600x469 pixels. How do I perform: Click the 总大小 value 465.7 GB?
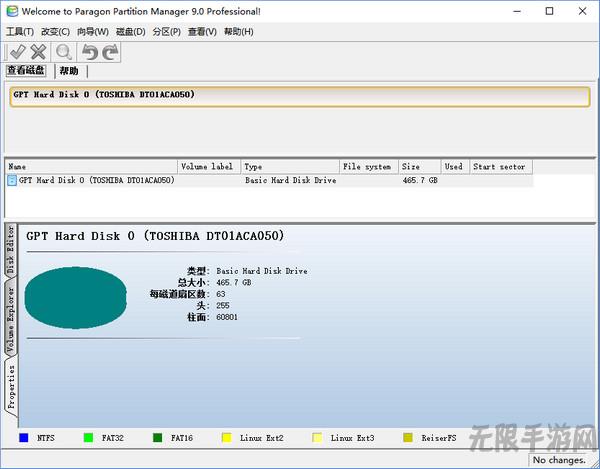point(234,283)
